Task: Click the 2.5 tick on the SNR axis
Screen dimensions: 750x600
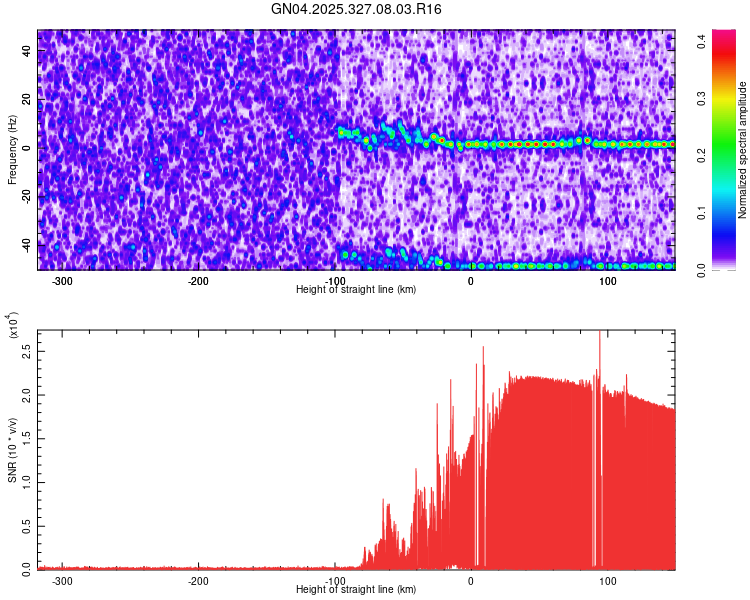Action: pyautogui.click(x=26, y=352)
